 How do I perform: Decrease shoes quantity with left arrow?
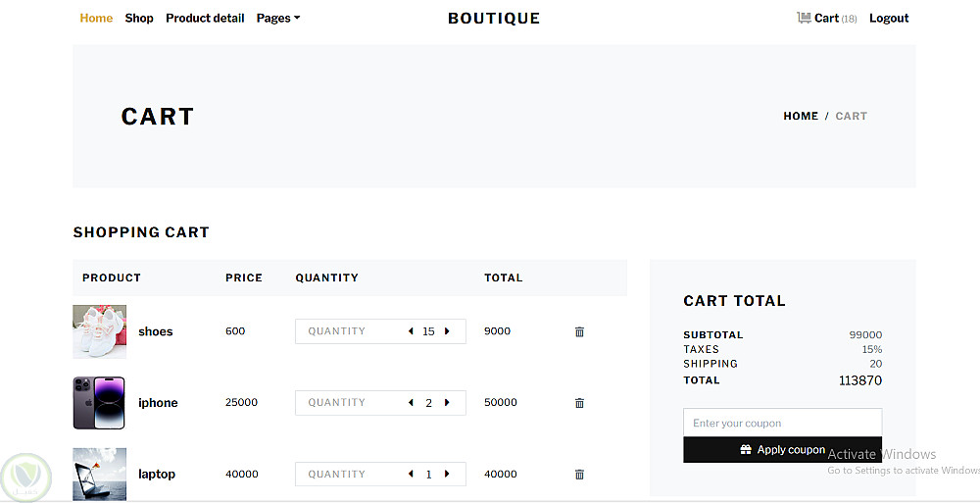click(x=411, y=331)
